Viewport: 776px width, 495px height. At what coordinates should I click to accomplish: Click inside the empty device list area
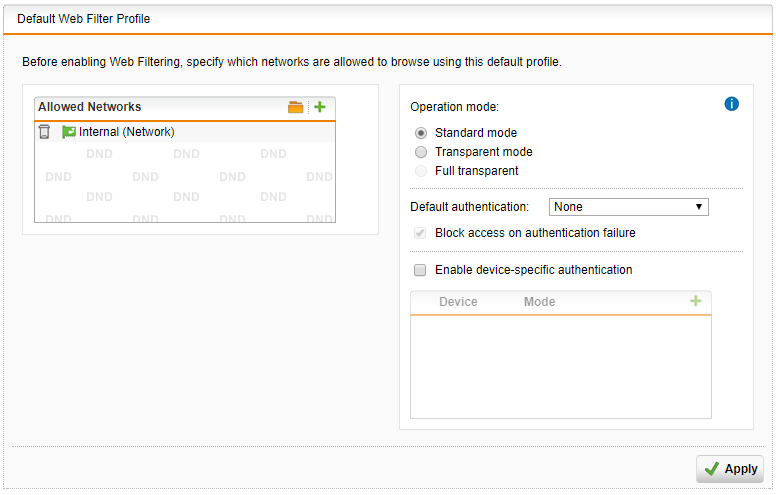(560, 365)
